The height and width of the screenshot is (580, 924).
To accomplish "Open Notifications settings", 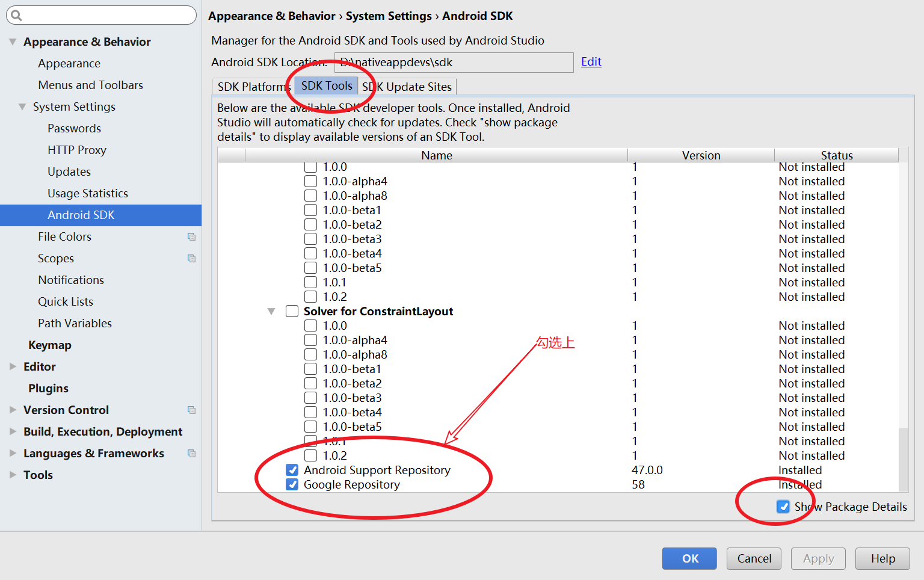I will [x=71, y=280].
